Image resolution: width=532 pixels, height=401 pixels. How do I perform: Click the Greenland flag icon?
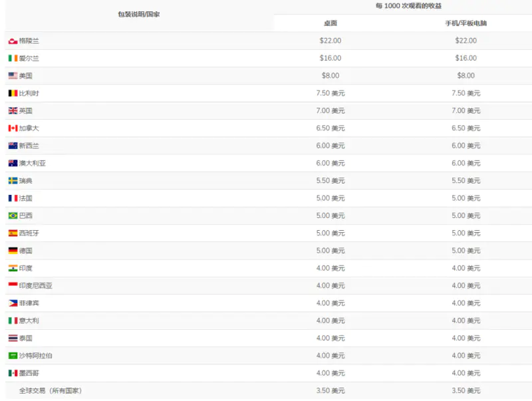13,41
